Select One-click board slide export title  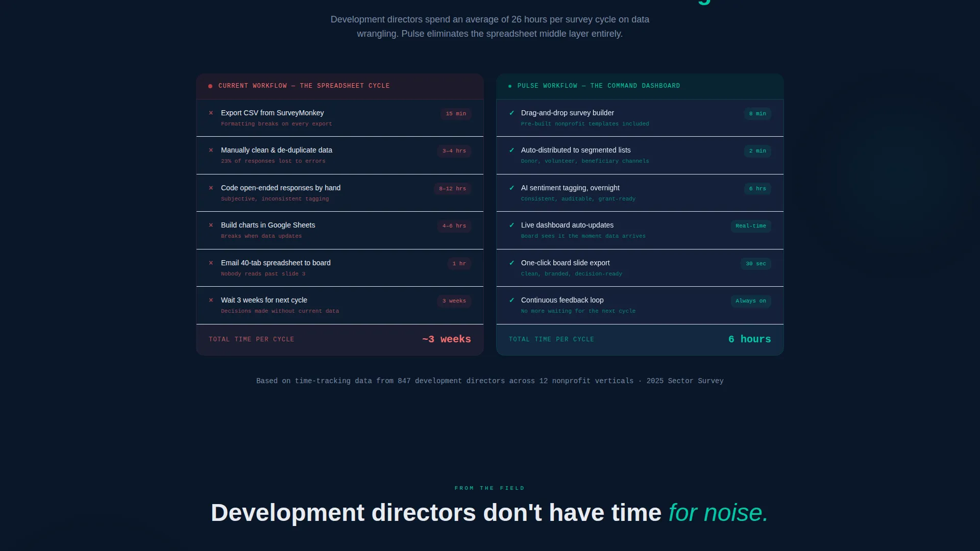[565, 263]
